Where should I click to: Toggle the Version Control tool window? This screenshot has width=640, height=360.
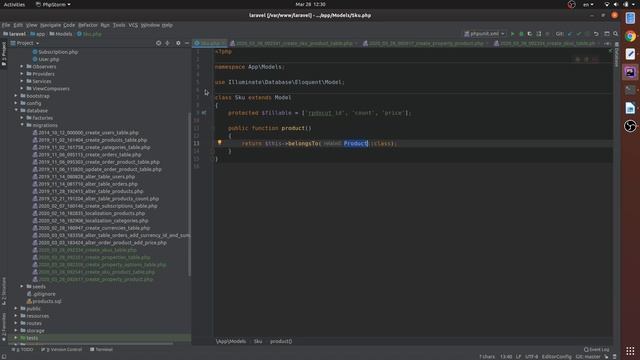click(x=61, y=350)
